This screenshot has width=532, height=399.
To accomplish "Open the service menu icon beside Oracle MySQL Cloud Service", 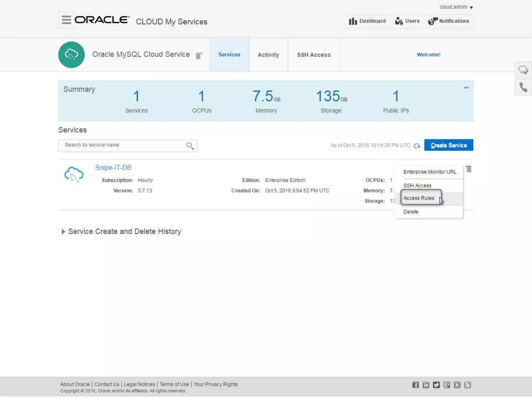I will pyautogui.click(x=199, y=56).
